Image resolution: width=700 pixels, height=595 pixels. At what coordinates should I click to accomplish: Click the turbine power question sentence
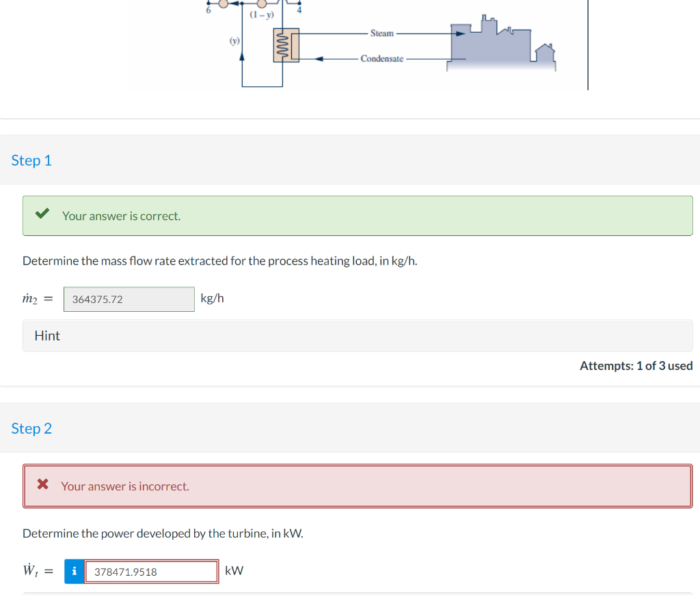pyautogui.click(x=163, y=533)
